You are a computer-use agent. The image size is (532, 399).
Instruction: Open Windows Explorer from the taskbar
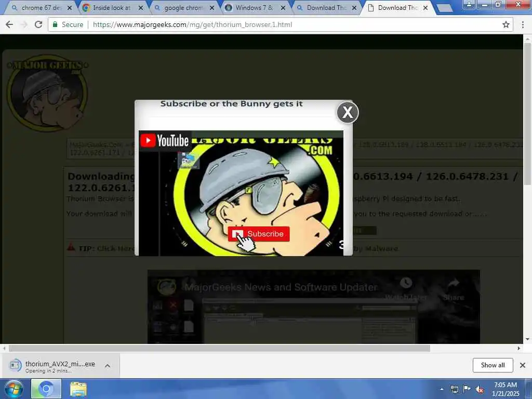pos(78,389)
